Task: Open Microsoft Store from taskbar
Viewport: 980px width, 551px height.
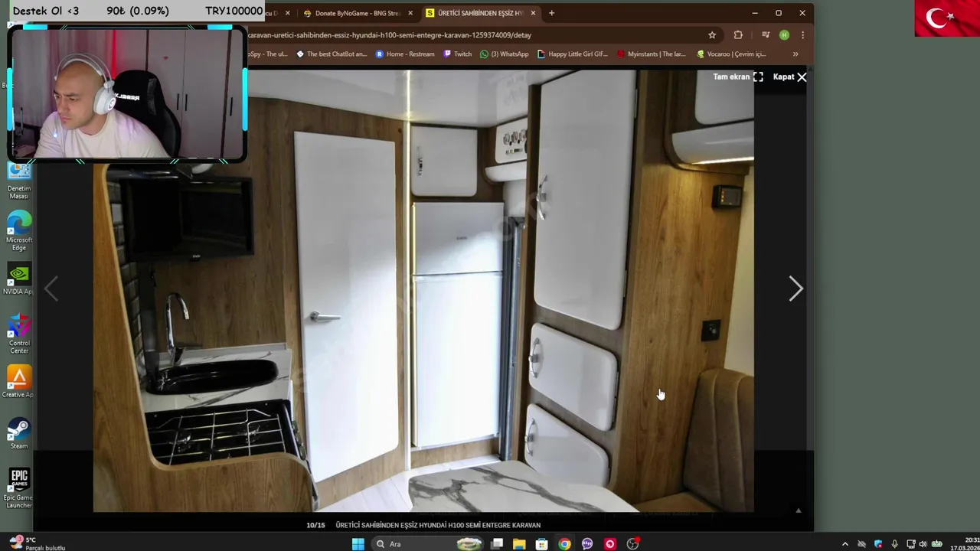Action: point(542,544)
